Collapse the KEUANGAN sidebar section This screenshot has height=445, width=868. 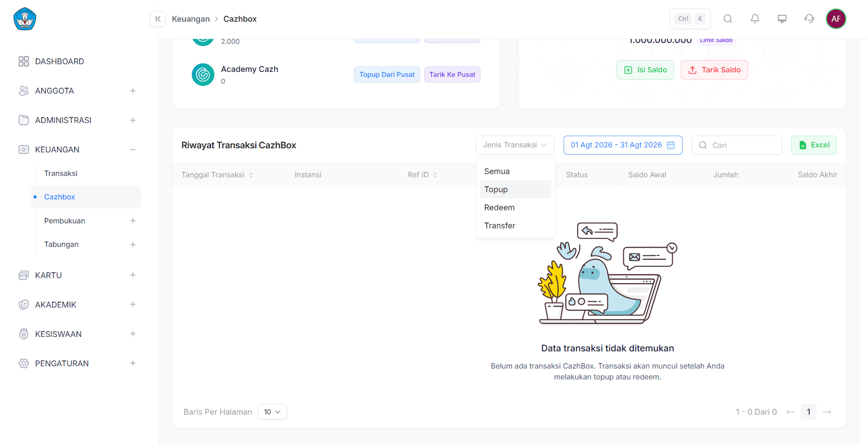[133, 150]
